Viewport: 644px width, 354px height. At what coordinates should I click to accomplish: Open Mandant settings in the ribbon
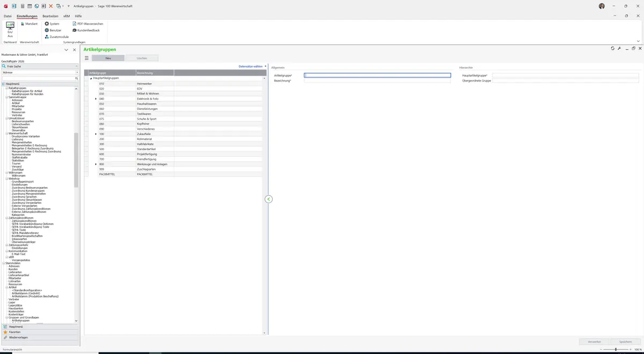pyautogui.click(x=29, y=24)
